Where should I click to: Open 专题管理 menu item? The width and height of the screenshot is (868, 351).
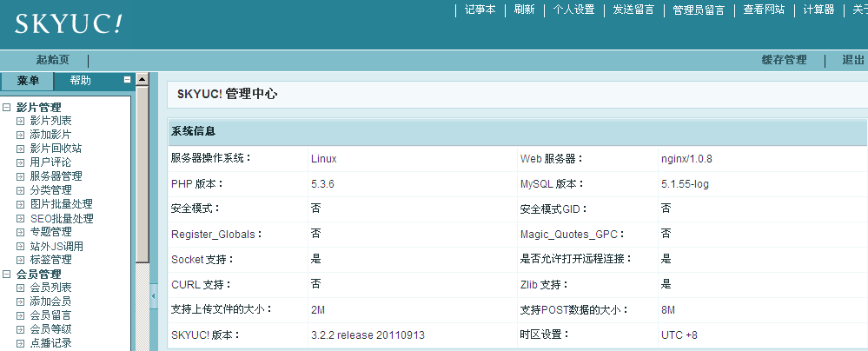50,232
